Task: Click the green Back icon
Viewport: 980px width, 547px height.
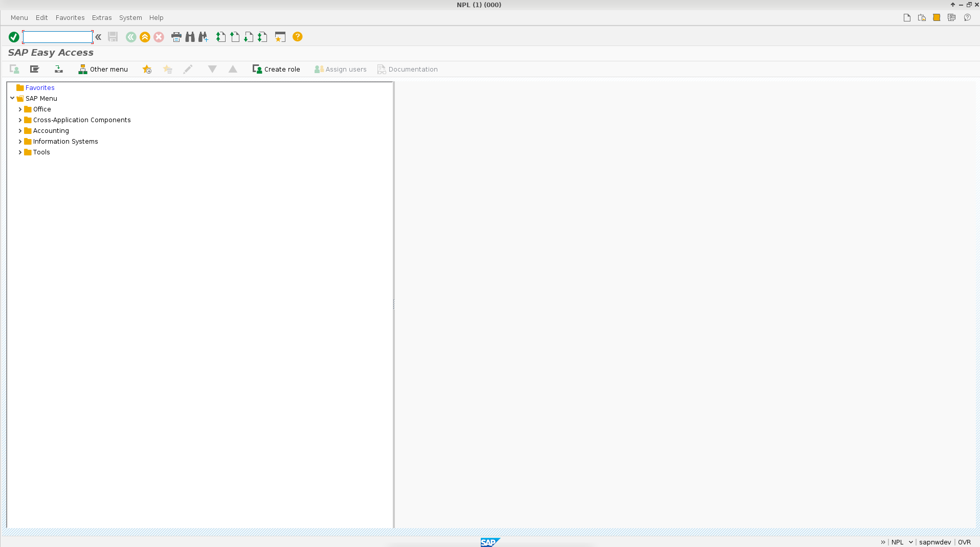Action: [131, 37]
